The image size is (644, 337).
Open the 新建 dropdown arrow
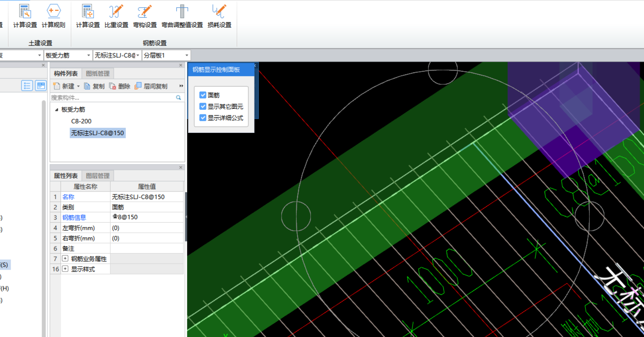point(78,87)
